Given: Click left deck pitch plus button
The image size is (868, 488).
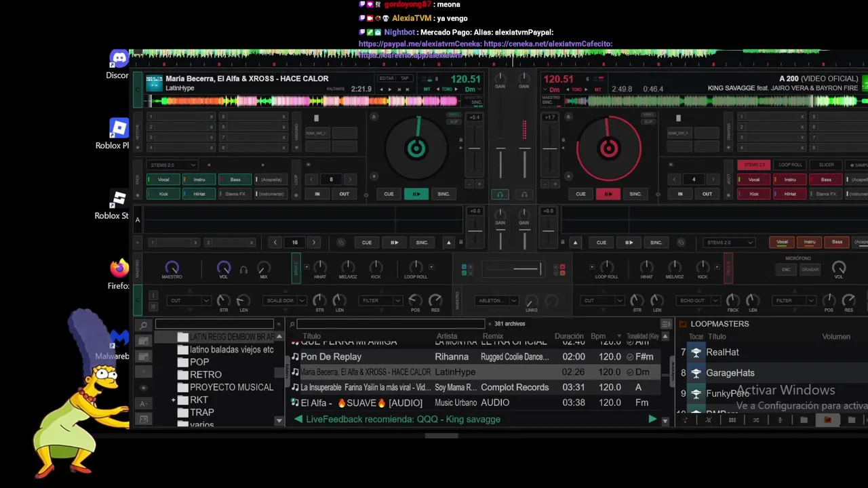Looking at the screenshot, I should click(x=479, y=184).
